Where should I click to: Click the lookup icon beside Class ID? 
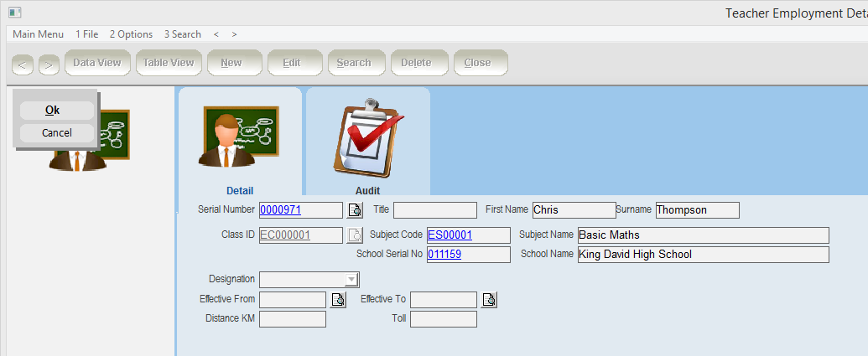[x=355, y=235]
